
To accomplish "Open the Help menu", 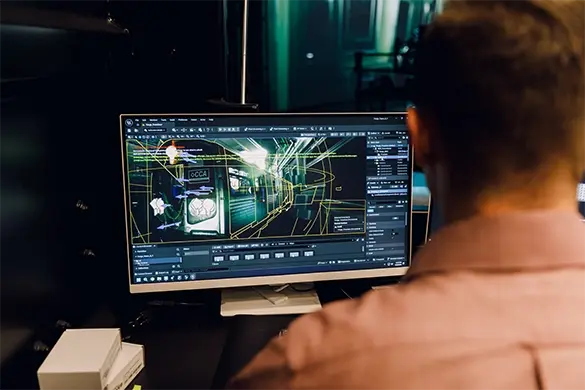I will 211,120.
